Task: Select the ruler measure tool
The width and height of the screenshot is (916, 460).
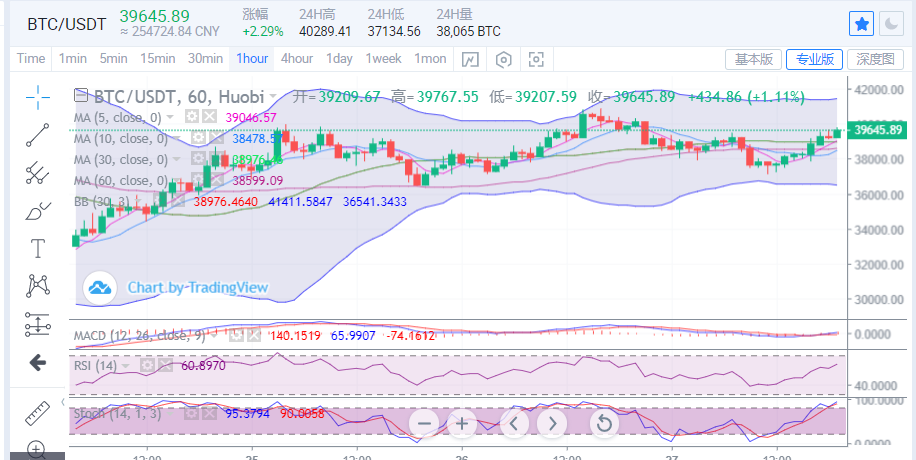Action: pyautogui.click(x=38, y=413)
